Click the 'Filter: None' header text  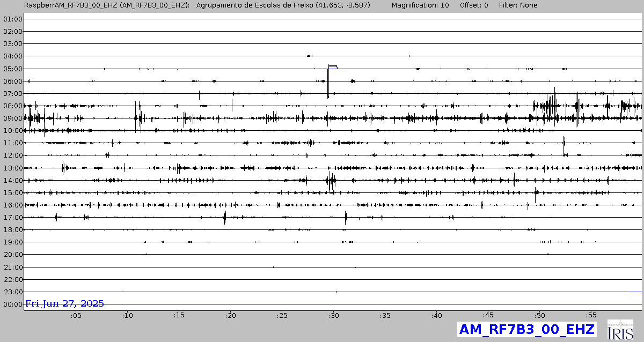[518, 5]
